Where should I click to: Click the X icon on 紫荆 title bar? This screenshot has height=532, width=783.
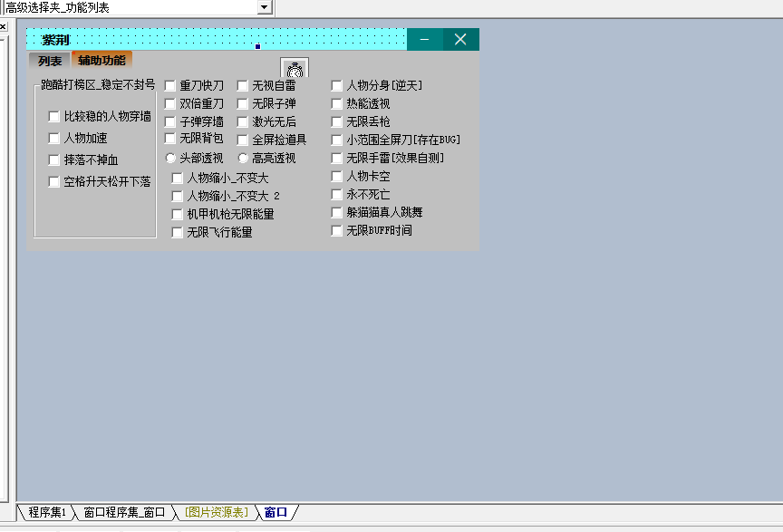tap(460, 39)
